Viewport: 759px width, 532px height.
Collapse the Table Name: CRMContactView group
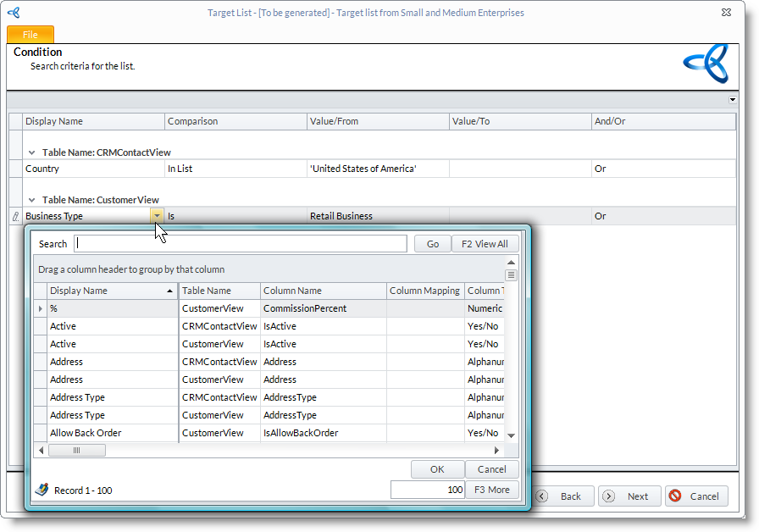coord(32,152)
